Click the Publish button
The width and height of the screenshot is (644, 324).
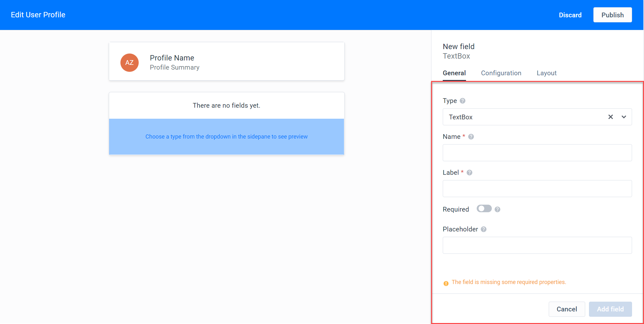pyautogui.click(x=612, y=15)
